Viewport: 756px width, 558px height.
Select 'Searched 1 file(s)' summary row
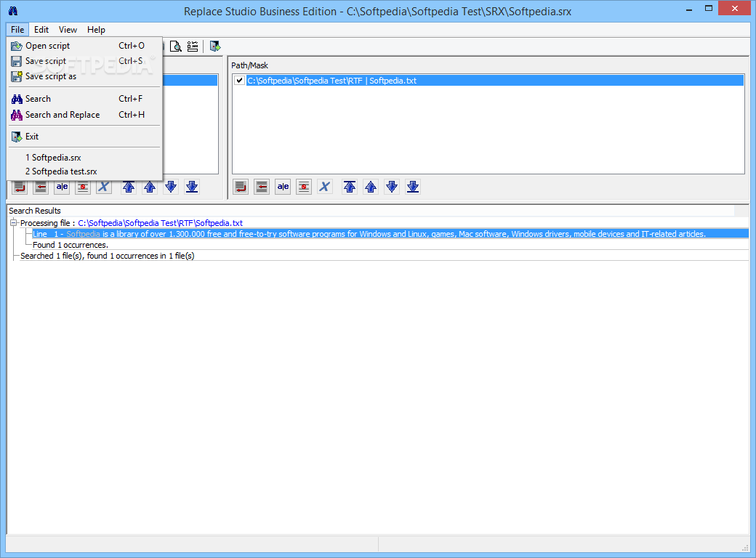pyautogui.click(x=107, y=256)
